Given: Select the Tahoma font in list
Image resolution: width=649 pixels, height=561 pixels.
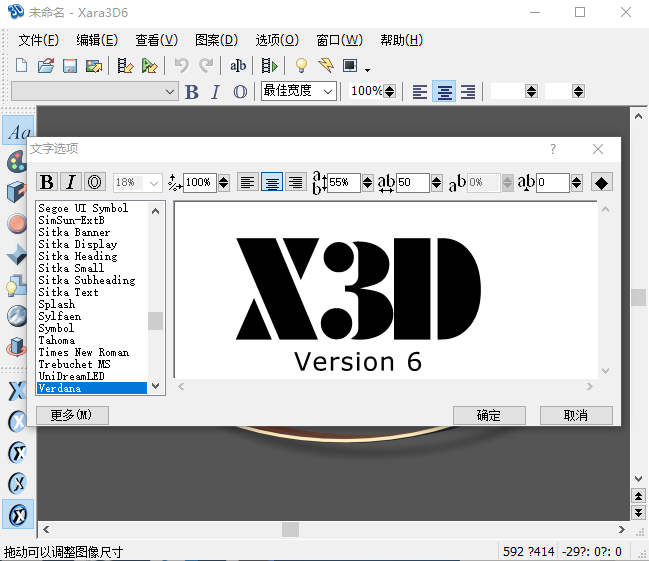Looking at the screenshot, I should (57, 340).
